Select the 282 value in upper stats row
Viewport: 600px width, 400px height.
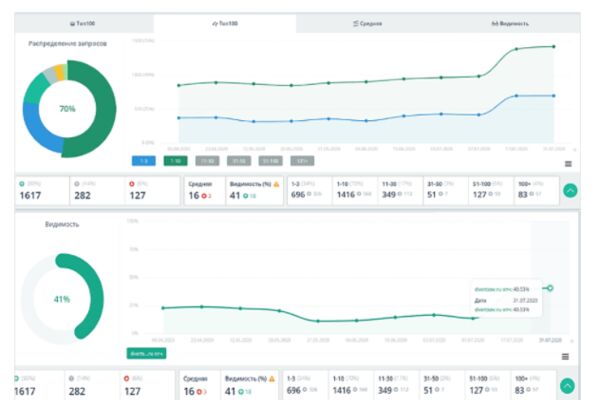tap(82, 196)
